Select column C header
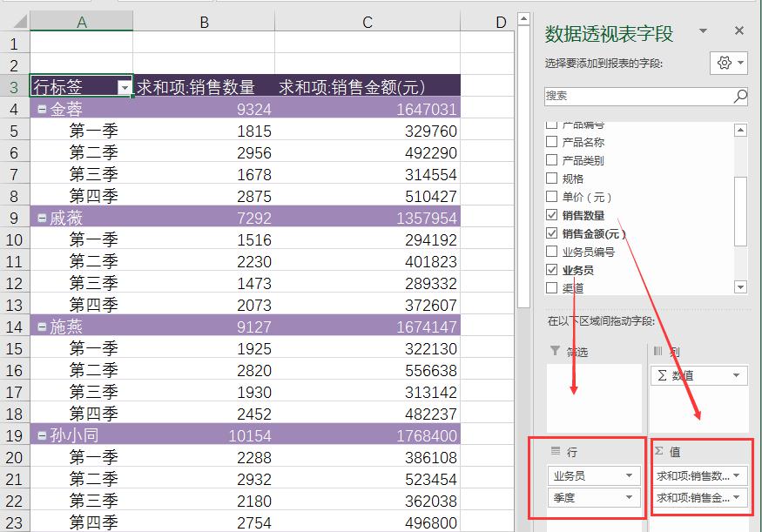This screenshot has width=762, height=532. [368, 22]
